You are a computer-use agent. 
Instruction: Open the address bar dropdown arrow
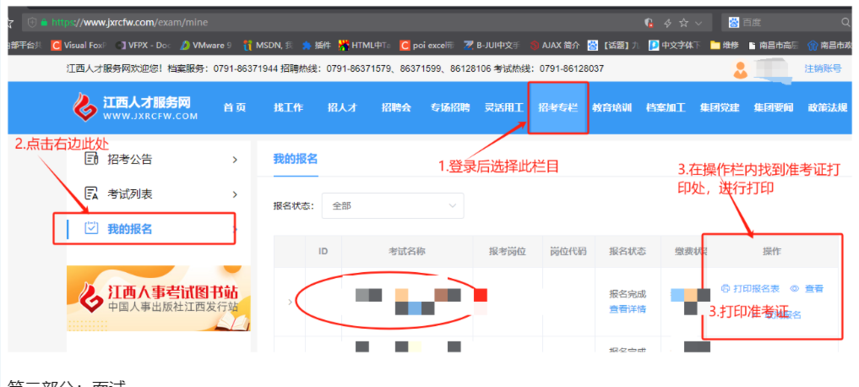point(698,23)
